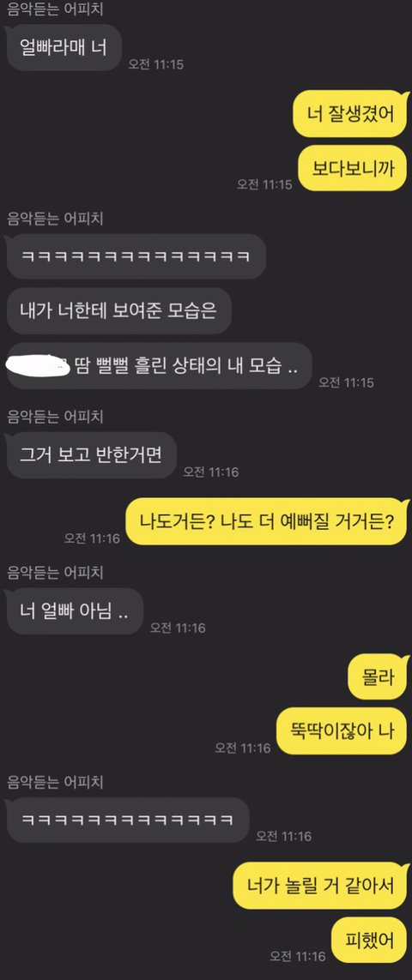Screen dimensions: 412x980
Task: Tap the '피했어' message bubble
Action: click(369, 940)
